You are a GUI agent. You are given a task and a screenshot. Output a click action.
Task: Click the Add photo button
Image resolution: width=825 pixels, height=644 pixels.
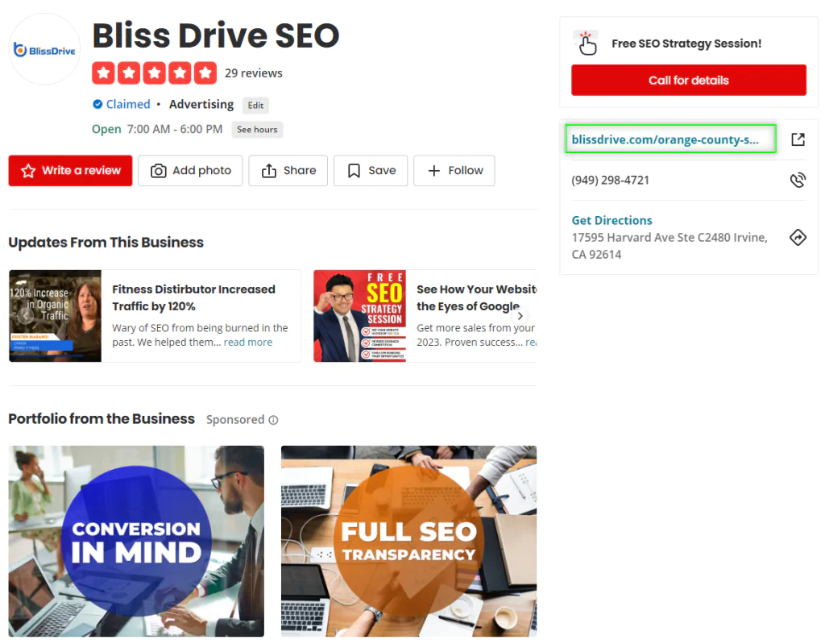point(190,171)
